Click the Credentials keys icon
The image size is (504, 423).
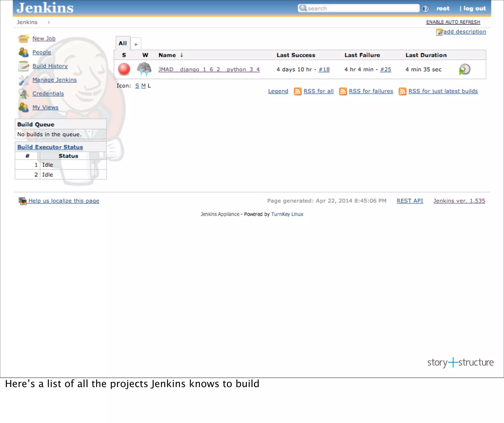[x=23, y=93]
